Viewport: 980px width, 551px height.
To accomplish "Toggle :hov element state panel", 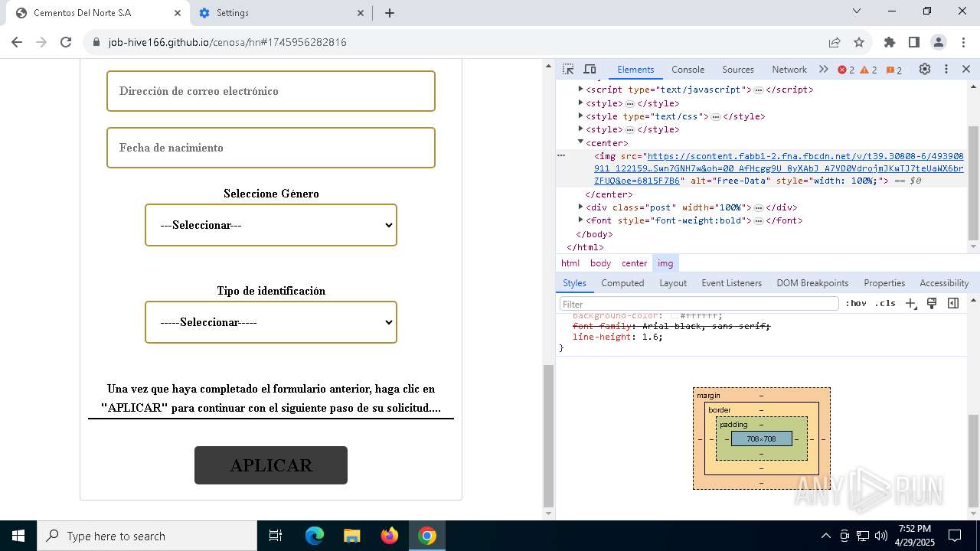I will pos(856,303).
